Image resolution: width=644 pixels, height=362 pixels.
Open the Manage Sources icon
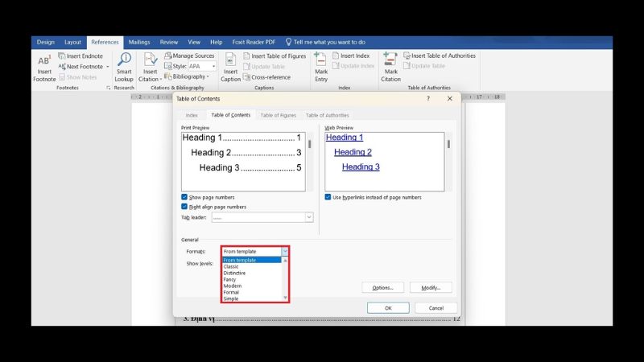pos(167,56)
